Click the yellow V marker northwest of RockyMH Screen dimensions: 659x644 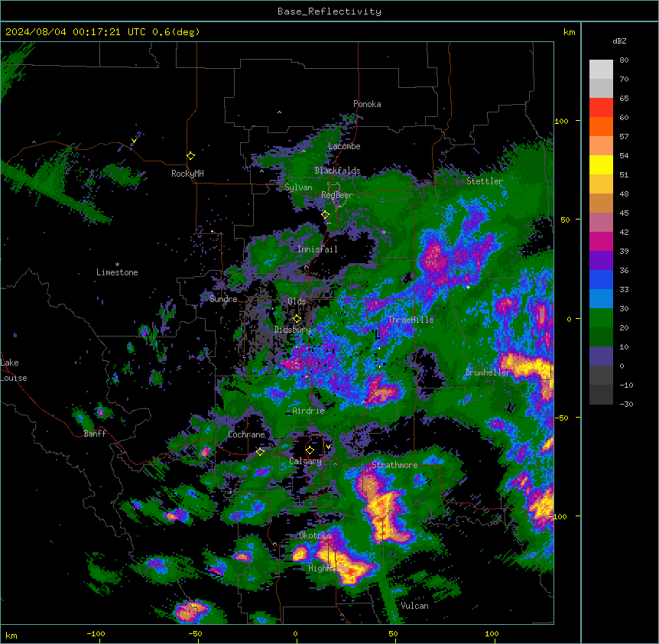pyautogui.click(x=134, y=141)
